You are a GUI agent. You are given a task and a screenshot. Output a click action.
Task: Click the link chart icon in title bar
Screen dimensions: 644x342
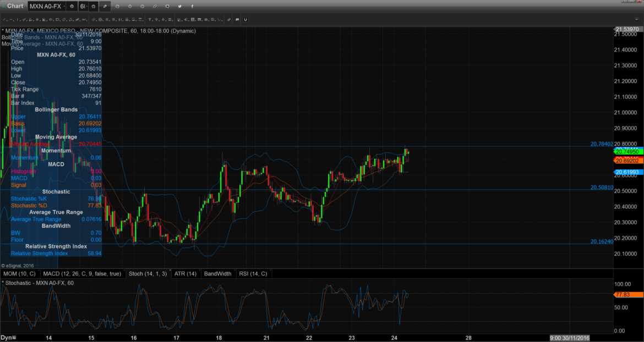pos(155,6)
